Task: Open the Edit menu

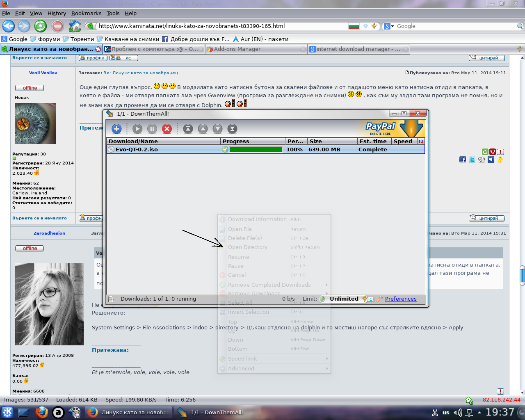Action: (20, 13)
